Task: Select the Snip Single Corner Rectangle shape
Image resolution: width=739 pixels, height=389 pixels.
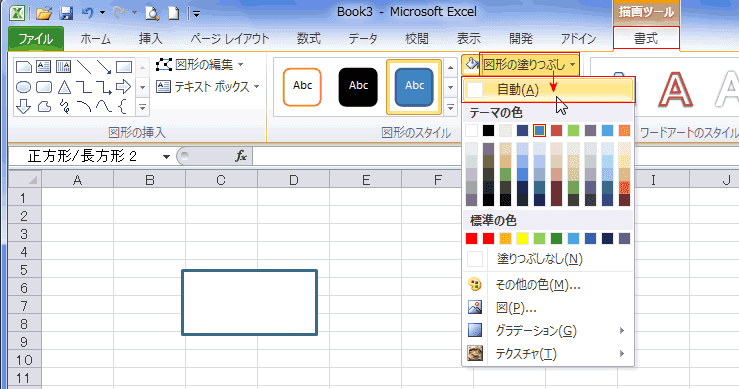Action: coord(24,66)
